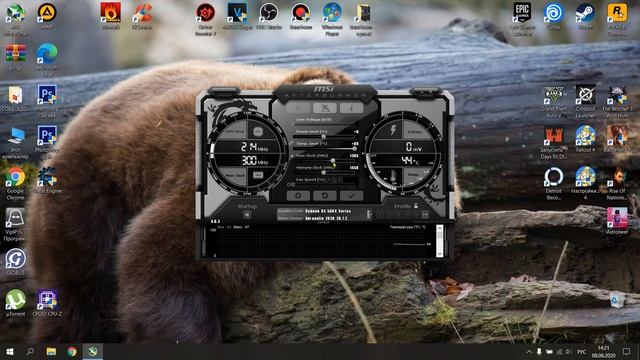This screenshot has height=360, width=640.
Task: Click the Core Clock slider handle
Action: [333, 160]
